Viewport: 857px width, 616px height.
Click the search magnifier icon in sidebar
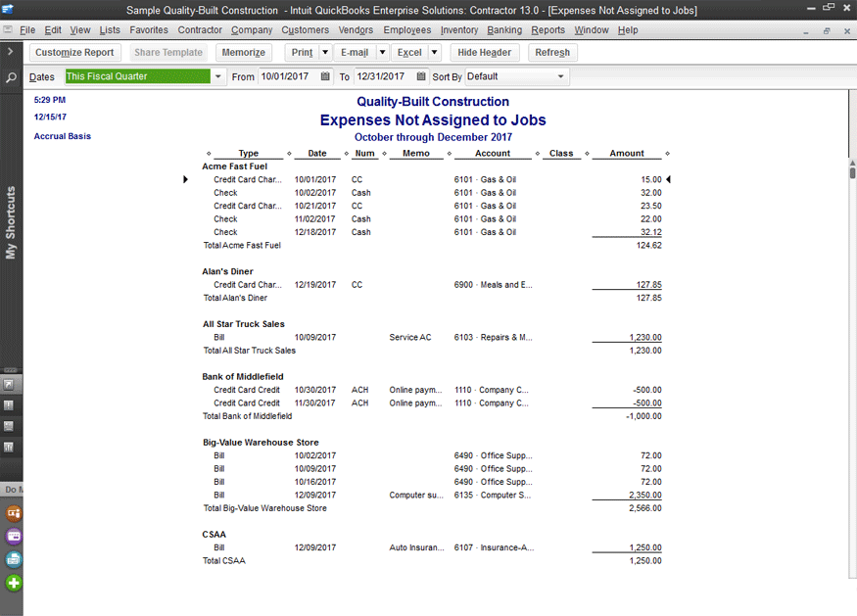tap(11, 76)
